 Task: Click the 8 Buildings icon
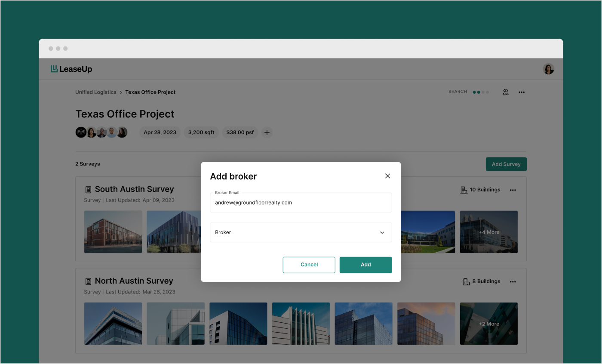(466, 282)
